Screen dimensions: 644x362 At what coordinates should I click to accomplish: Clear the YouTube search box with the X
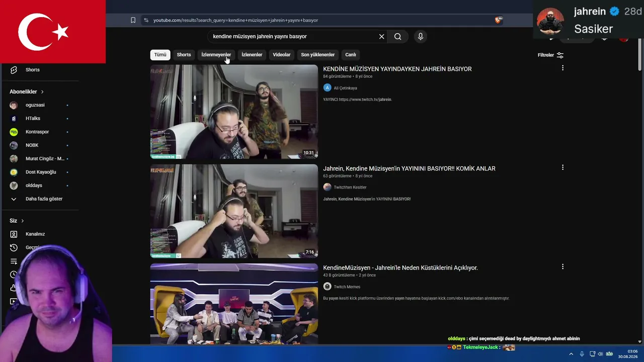pyautogui.click(x=381, y=36)
